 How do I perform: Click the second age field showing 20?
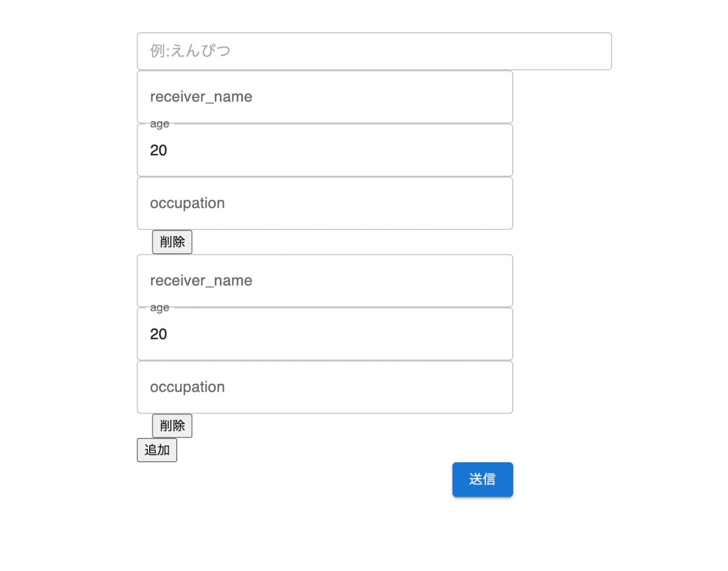tap(324, 334)
